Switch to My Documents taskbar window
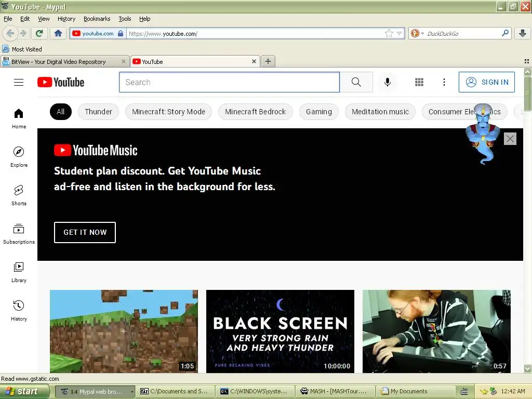Viewport: 532px width, 399px height. (x=416, y=392)
